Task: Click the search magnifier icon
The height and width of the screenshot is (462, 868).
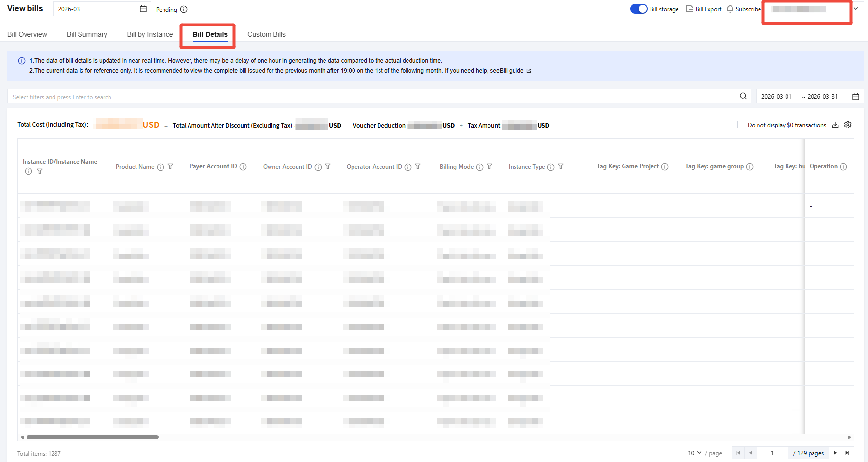Action: point(743,96)
